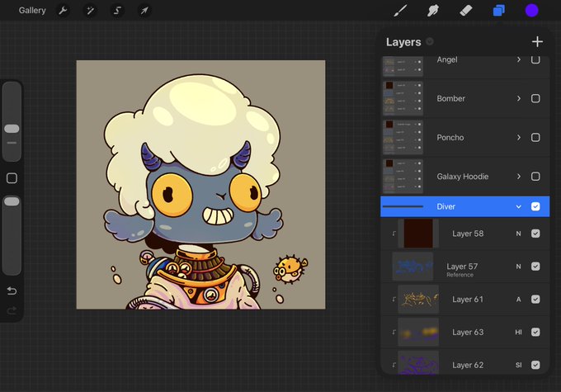Open blend mode A of Layer 61
Screen dimensions: 561x392
518,300
